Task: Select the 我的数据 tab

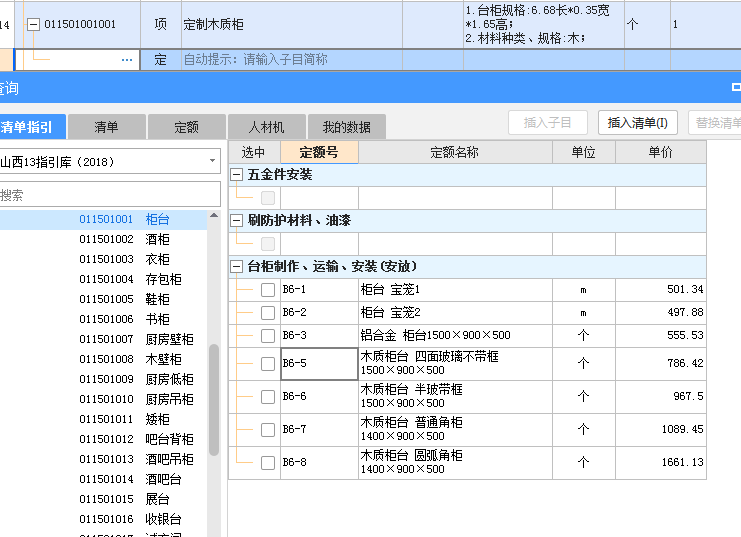Action: click(346, 127)
